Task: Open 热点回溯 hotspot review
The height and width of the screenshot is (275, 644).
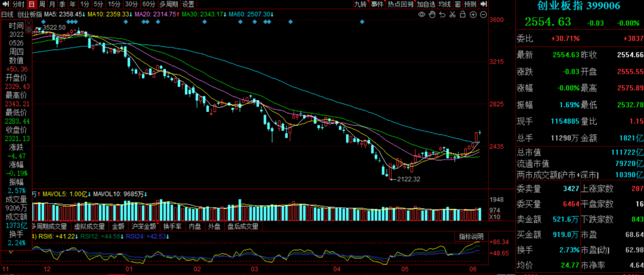Action: click(401, 5)
